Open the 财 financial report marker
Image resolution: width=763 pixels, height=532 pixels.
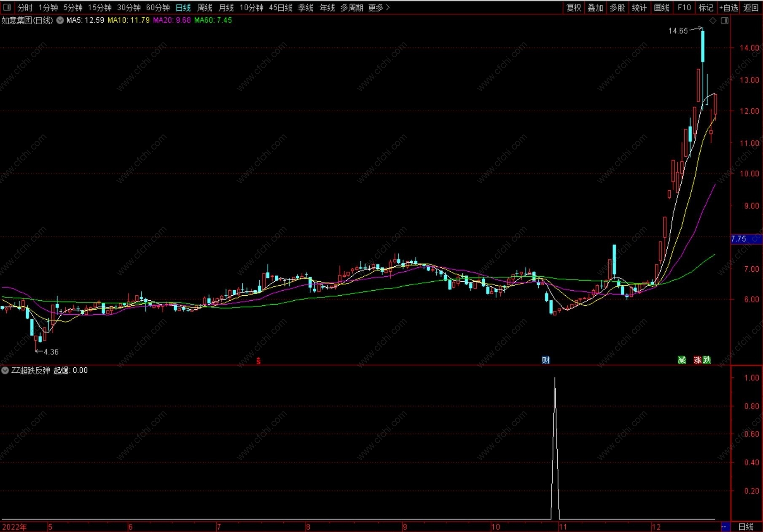click(x=546, y=360)
